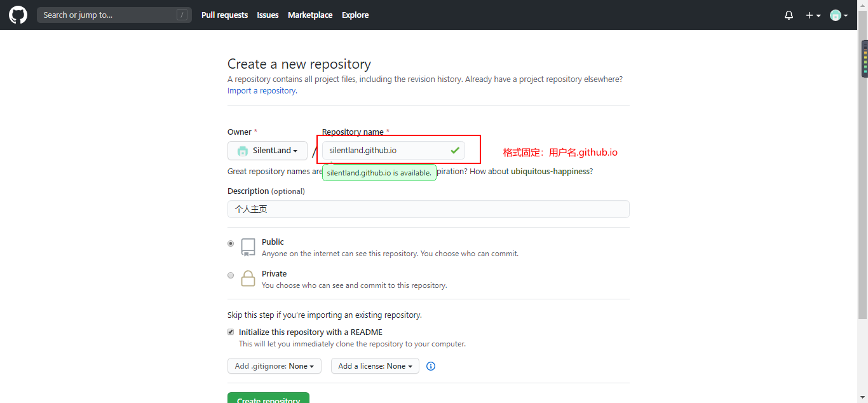
Task: Open the Add a license dropdown
Action: [375, 366]
